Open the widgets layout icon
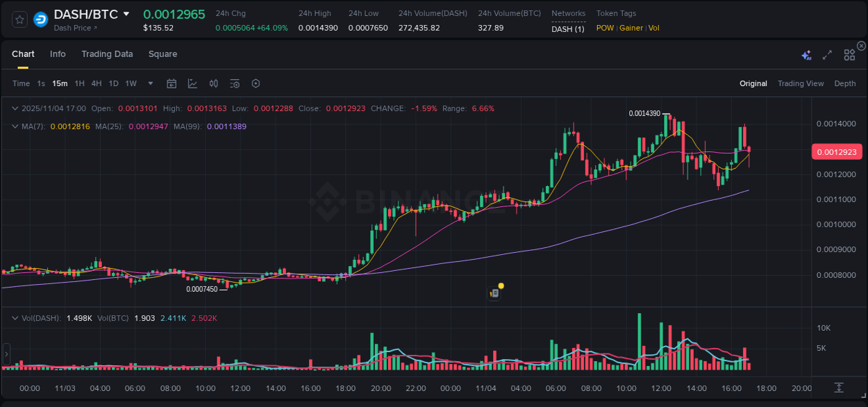Image resolution: width=868 pixels, height=407 pixels. (849, 55)
